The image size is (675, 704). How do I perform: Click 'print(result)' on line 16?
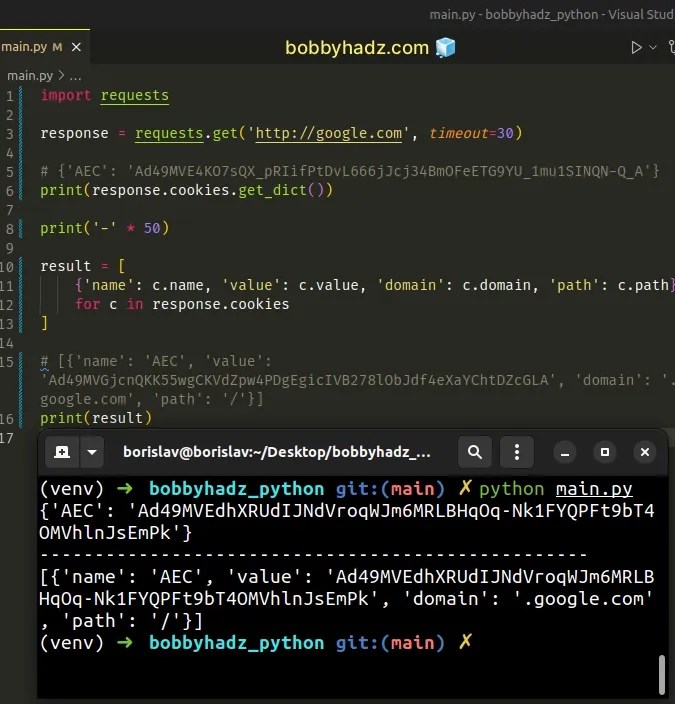[x=96, y=418]
